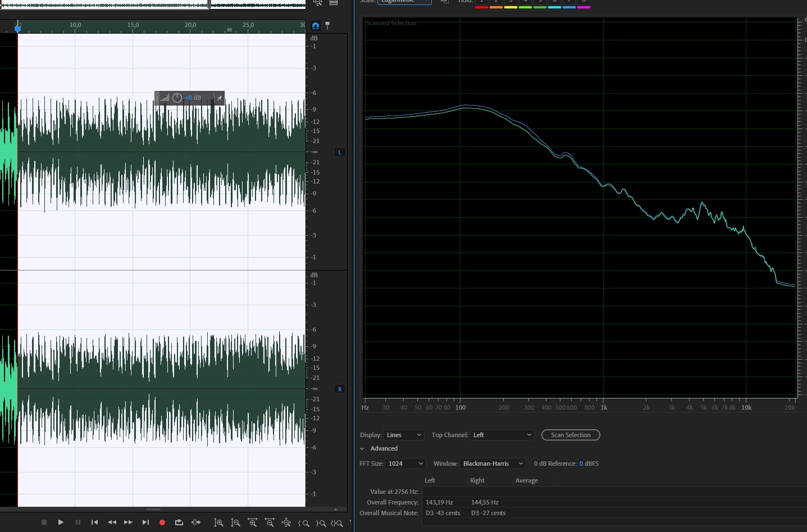Toggle Loop Playback
The height and width of the screenshot is (532, 807).
179,522
